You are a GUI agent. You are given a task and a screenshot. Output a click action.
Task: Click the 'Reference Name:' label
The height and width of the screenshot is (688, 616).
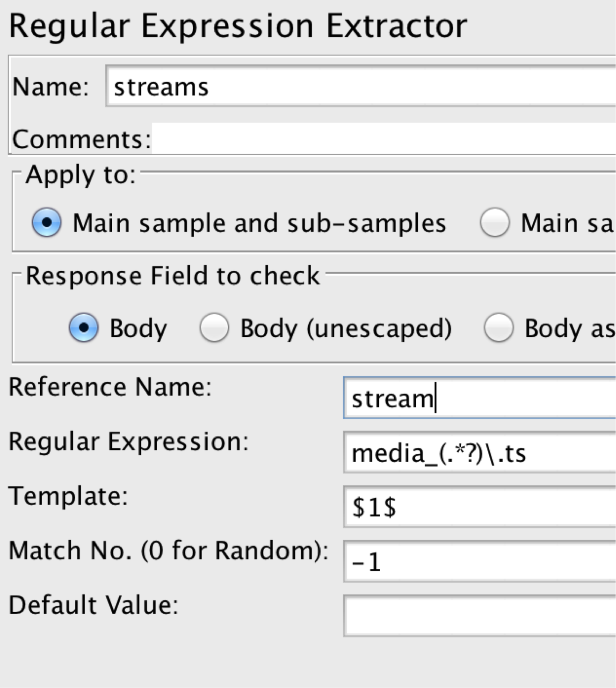(110, 387)
